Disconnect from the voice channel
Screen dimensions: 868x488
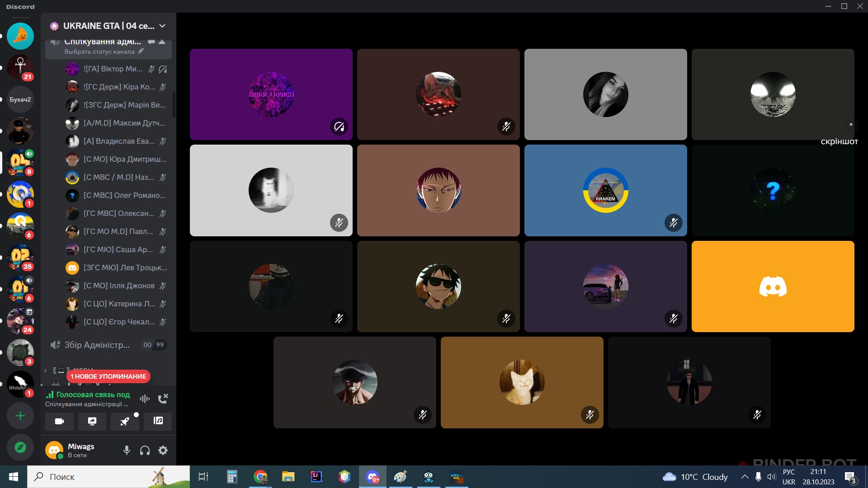163,399
